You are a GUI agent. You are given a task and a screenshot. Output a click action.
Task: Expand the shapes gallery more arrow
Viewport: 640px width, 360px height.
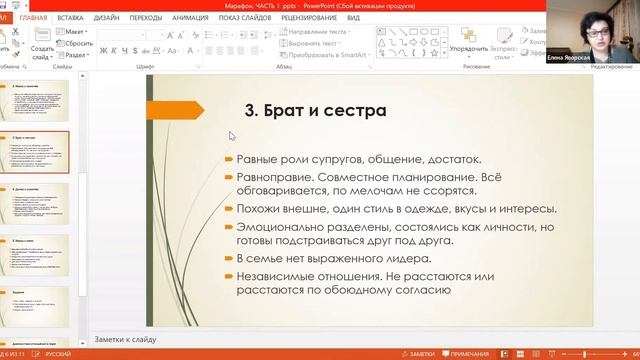444,53
